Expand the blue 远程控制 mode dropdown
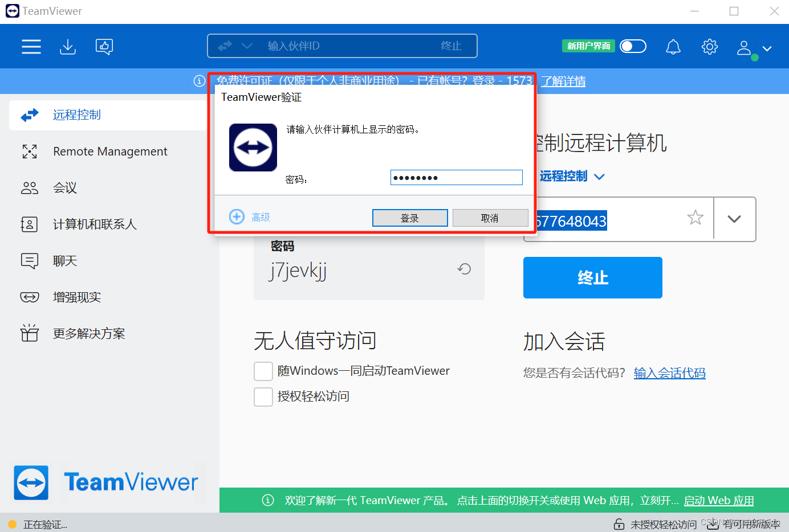Image resolution: width=789 pixels, height=532 pixels. (x=572, y=177)
